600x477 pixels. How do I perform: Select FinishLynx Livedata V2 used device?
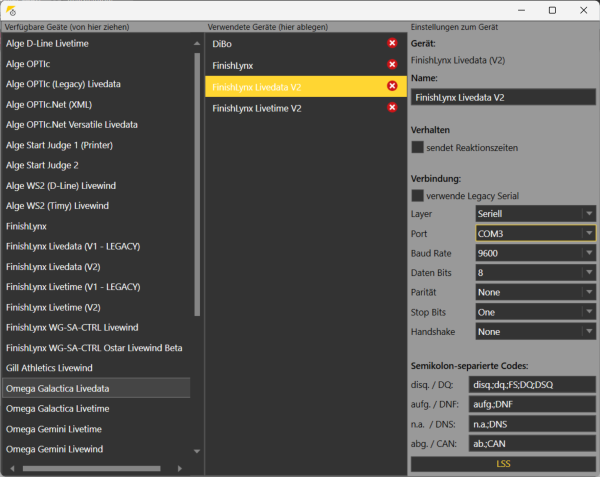pos(306,86)
